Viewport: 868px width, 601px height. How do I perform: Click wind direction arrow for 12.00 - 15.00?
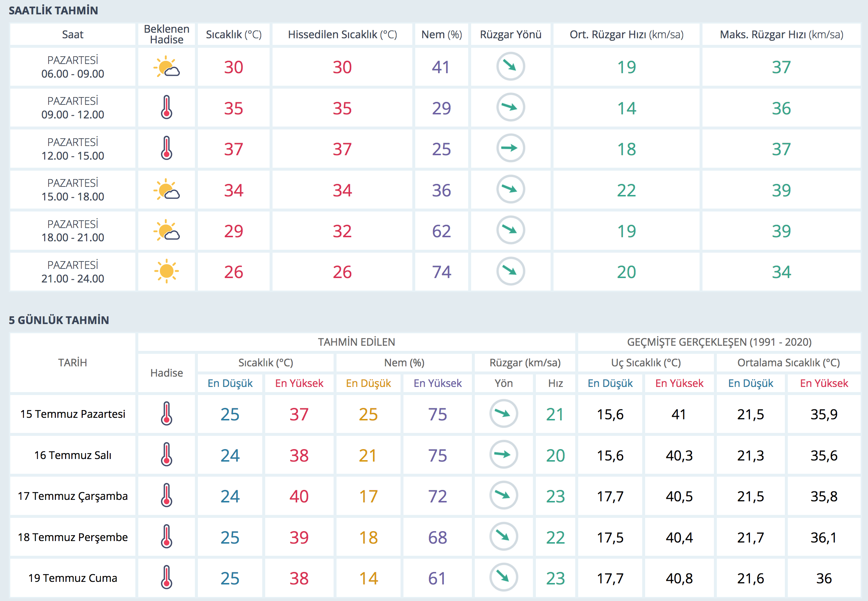coord(510,148)
